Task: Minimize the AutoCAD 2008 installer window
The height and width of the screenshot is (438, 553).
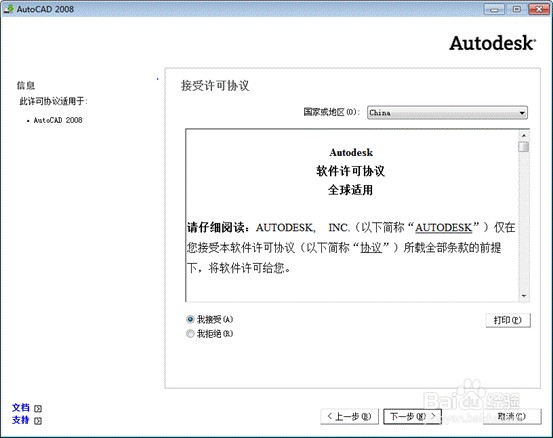Action: [494, 9]
